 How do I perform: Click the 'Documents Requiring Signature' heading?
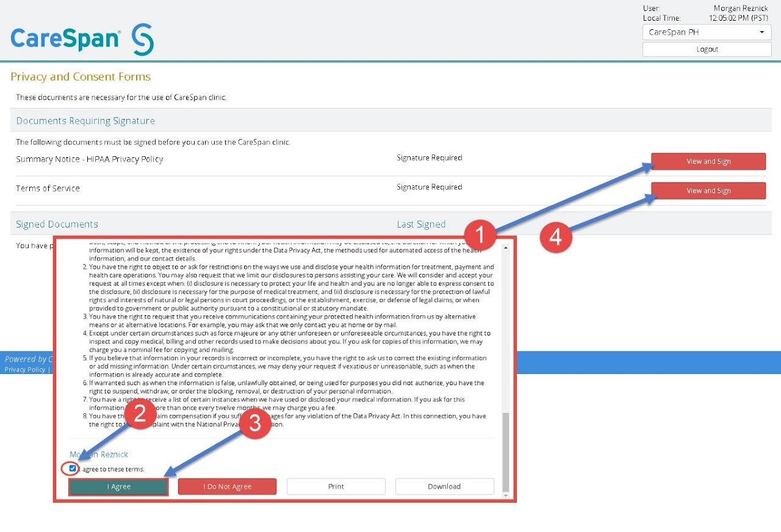pos(85,121)
